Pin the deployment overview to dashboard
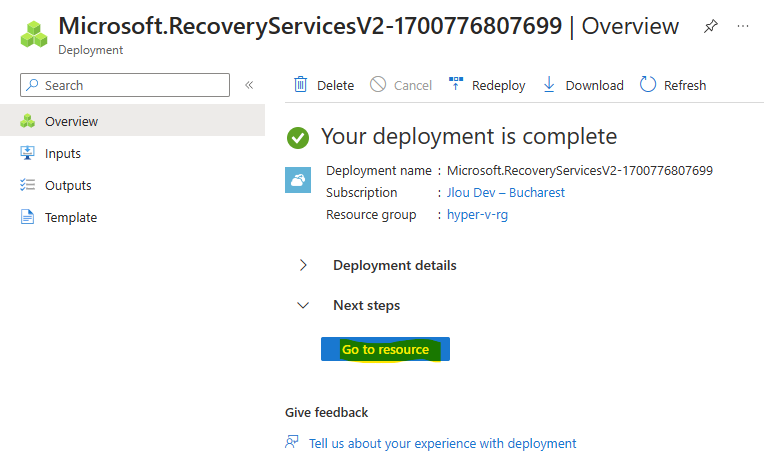764x472 pixels. point(710,26)
